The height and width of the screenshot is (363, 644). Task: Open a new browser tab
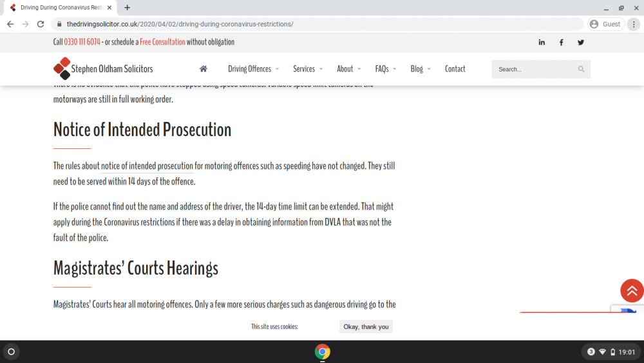click(x=128, y=7)
